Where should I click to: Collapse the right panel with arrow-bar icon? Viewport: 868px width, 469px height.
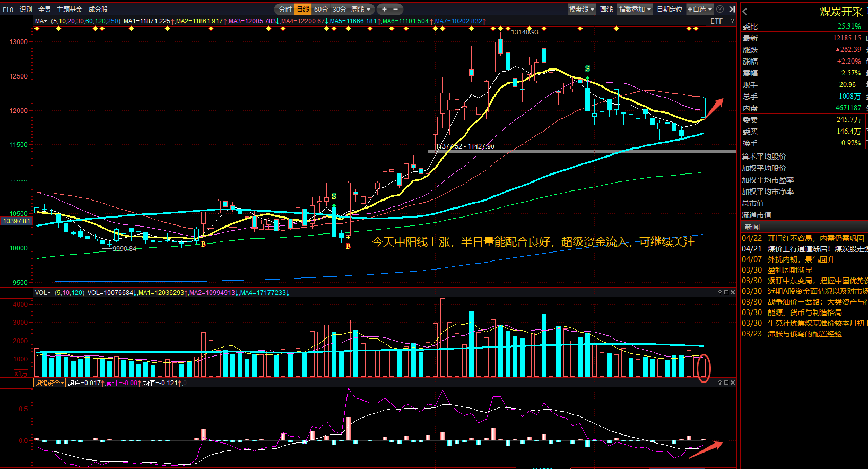tap(732, 10)
